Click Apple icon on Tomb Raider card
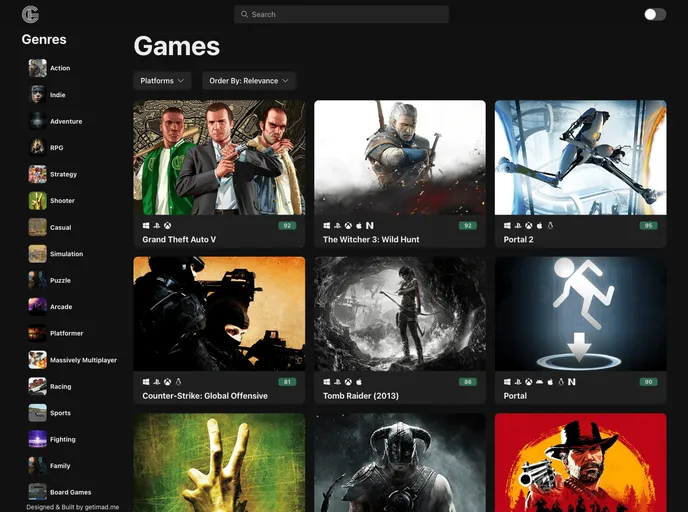The height and width of the screenshot is (512, 688). [359, 382]
